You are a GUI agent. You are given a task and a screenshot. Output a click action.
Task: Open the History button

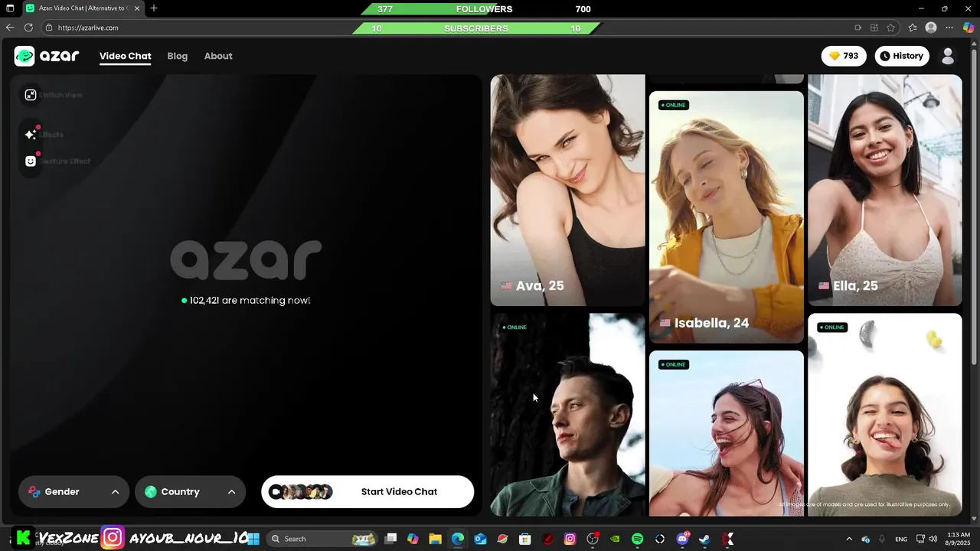(902, 56)
